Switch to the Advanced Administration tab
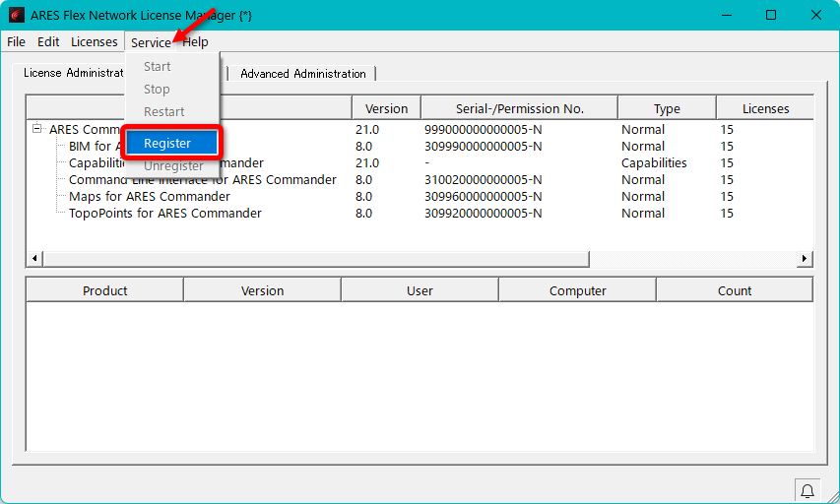 303,74
